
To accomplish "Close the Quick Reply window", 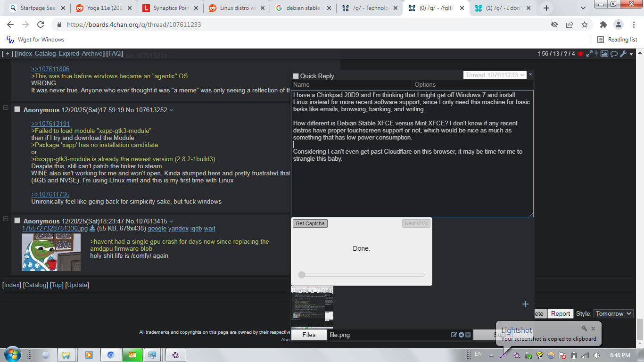I will coord(530,74).
